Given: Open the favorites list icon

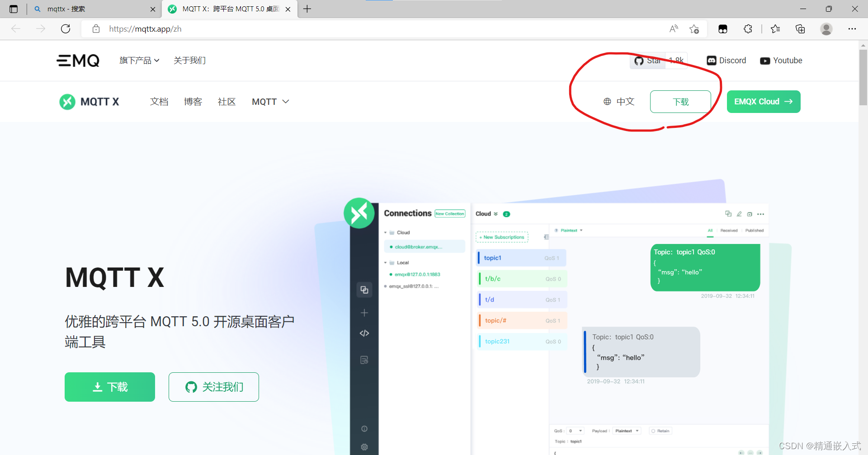Looking at the screenshot, I should click(x=775, y=29).
